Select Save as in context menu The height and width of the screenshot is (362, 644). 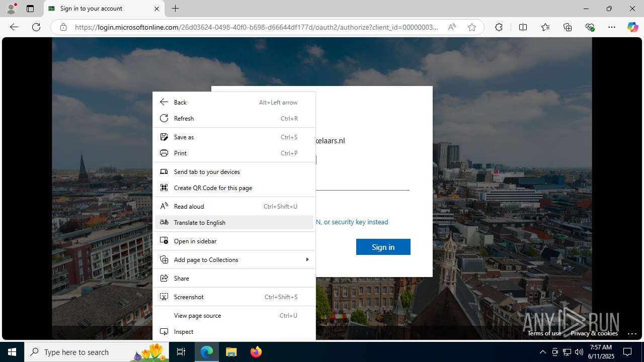point(234,137)
